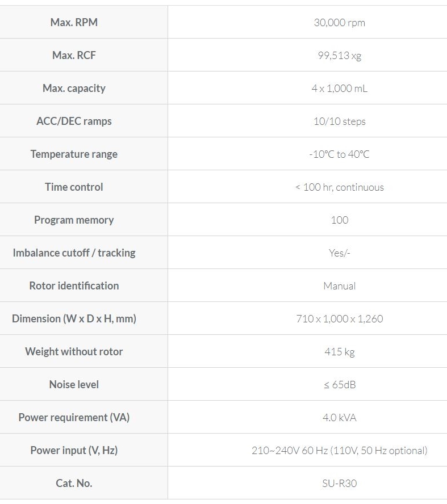Click the Noise level label
The image size is (447, 504).
click(x=74, y=385)
